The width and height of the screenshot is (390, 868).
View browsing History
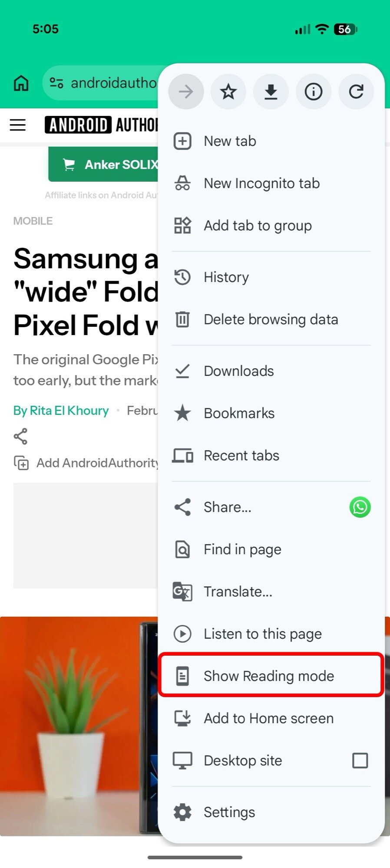coord(226,277)
